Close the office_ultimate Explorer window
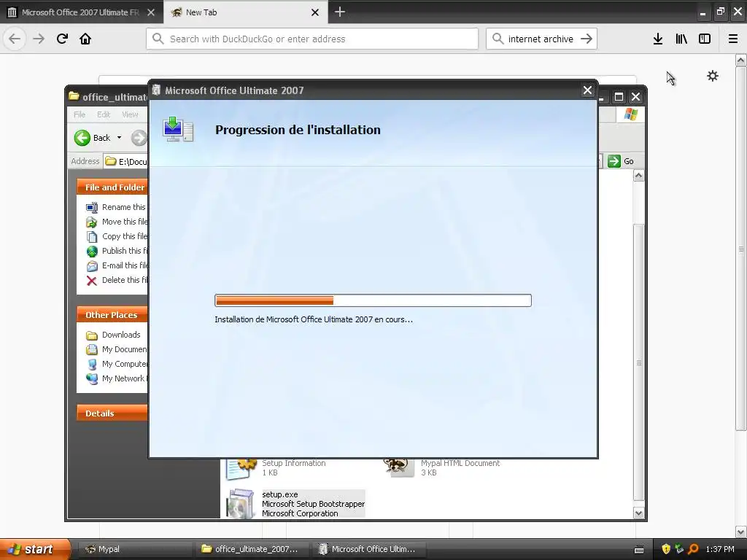Screen dimensions: 747x560 635,97
